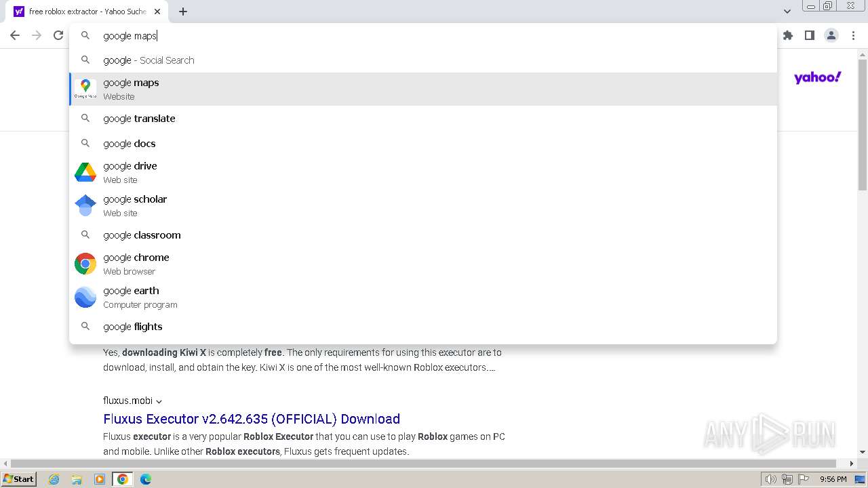The height and width of the screenshot is (488, 868).
Task: Select the Google Earth icon
Action: tap(85, 297)
